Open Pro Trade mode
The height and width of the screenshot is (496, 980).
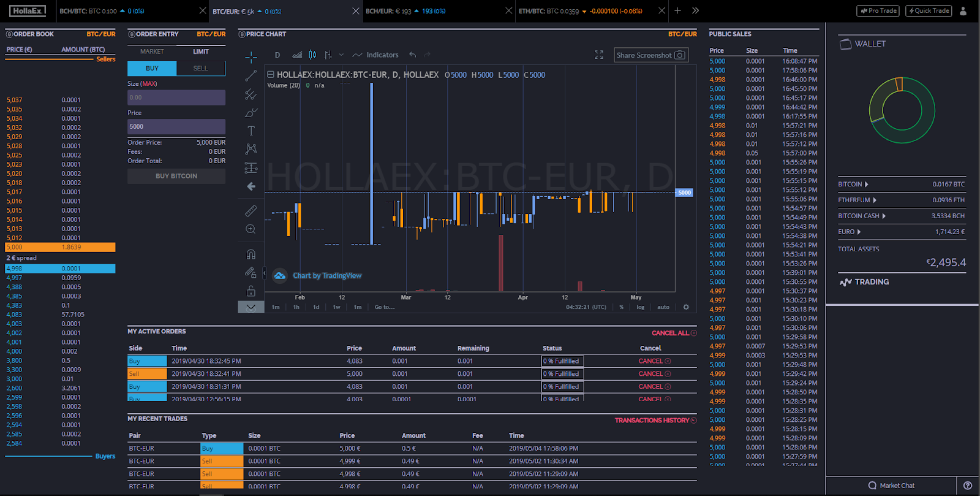click(879, 10)
